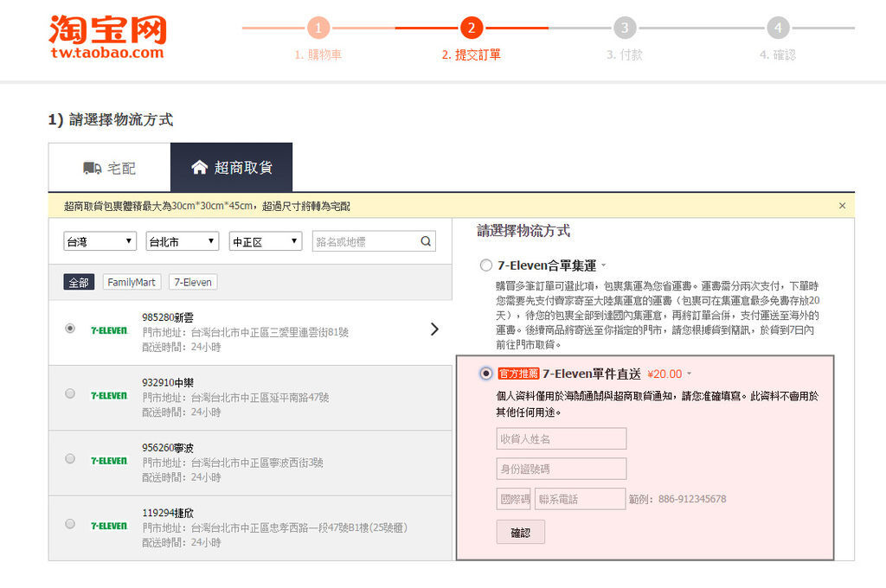Image resolution: width=886 pixels, height=588 pixels.
Task: Select store 956260寧波 radio button
Action: [x=70, y=458]
